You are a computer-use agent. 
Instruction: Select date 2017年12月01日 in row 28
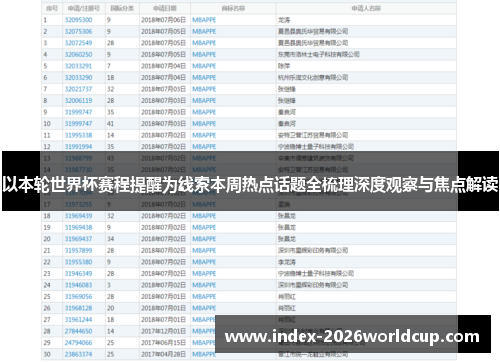point(163,331)
